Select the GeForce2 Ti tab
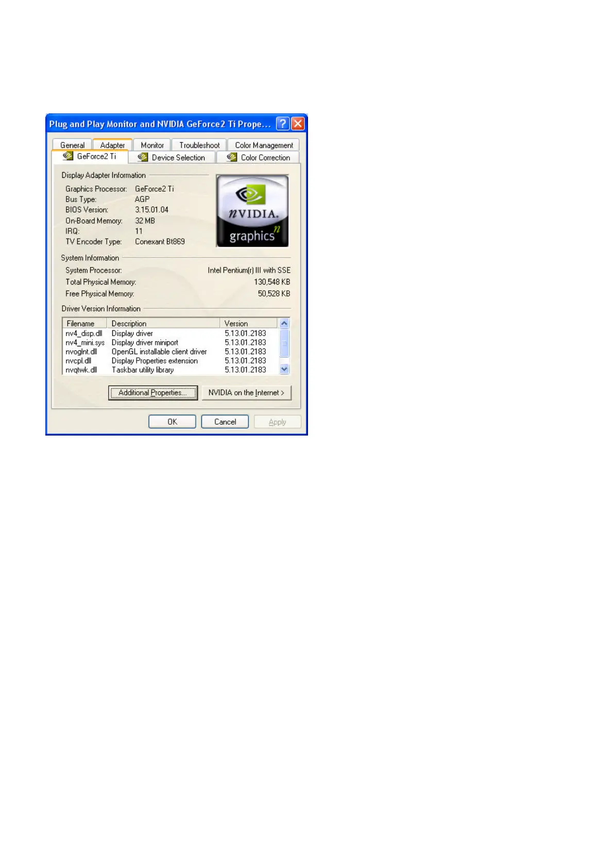Screen dimensions: 614x868 pyautogui.click(x=90, y=156)
